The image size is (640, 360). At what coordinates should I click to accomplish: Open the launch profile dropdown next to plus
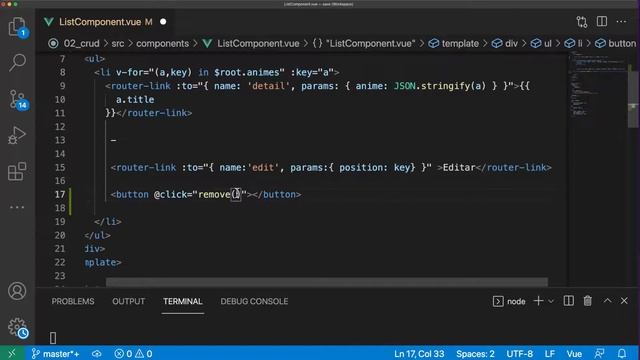pos(551,301)
